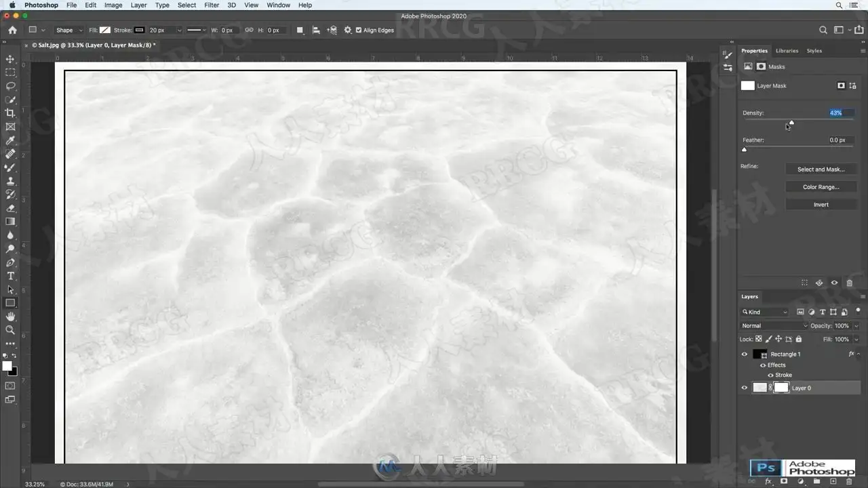Switch to the Styles tab
This screenshot has width=868, height=488.
[814, 51]
